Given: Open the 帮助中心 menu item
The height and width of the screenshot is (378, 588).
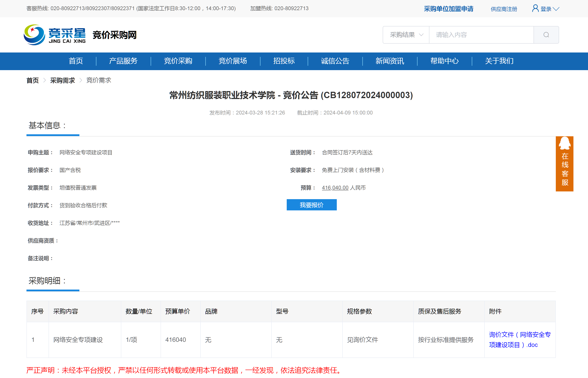Looking at the screenshot, I should [x=444, y=61].
